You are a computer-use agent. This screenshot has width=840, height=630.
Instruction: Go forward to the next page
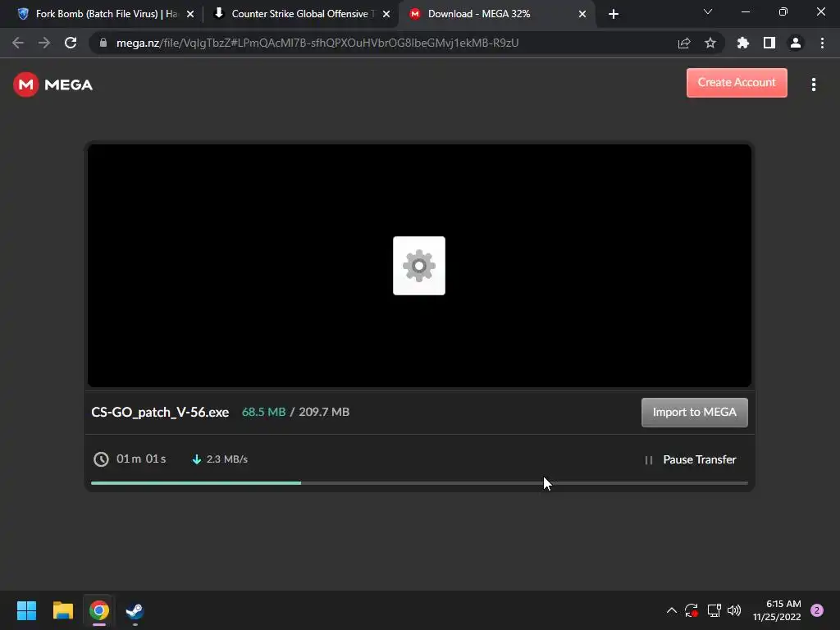click(44, 43)
